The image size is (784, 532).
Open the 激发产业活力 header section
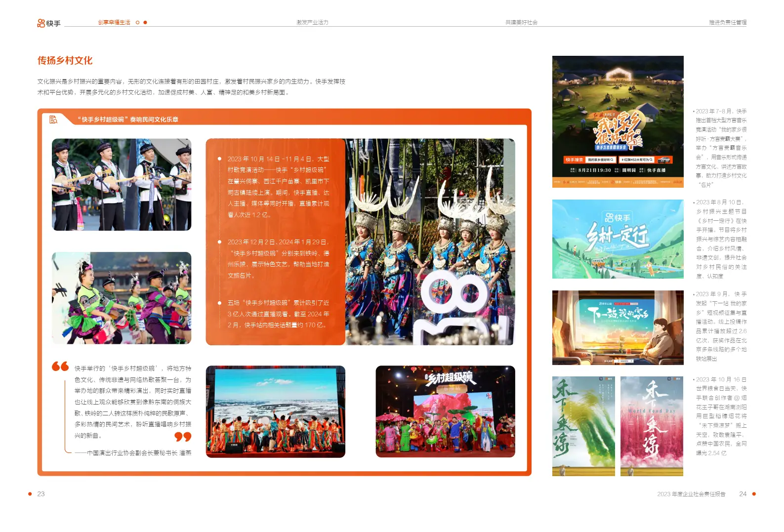[x=312, y=23]
